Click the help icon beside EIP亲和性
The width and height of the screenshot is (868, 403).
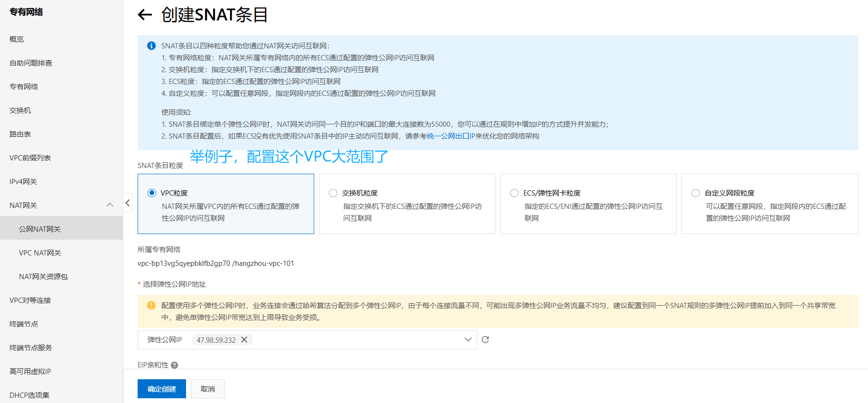[174, 365]
